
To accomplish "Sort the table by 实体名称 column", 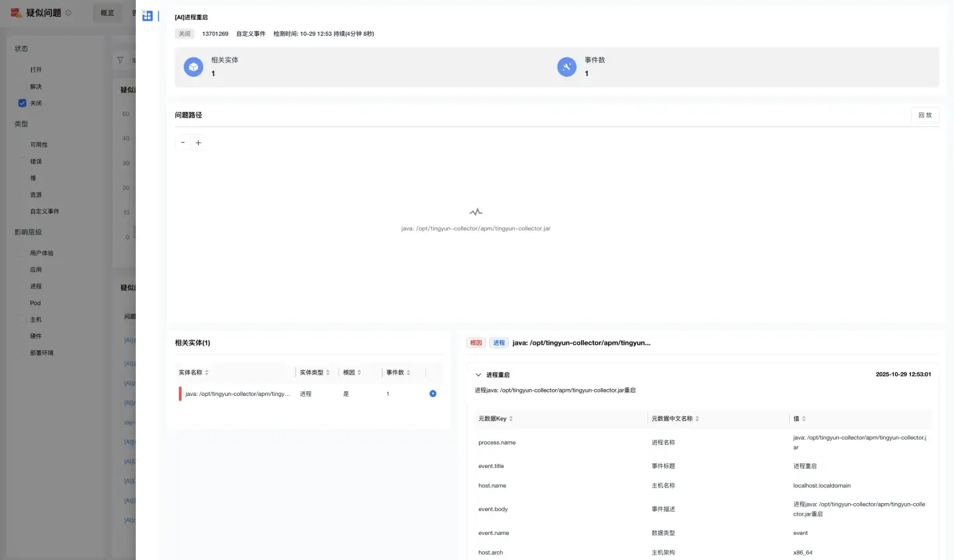I will (x=207, y=373).
